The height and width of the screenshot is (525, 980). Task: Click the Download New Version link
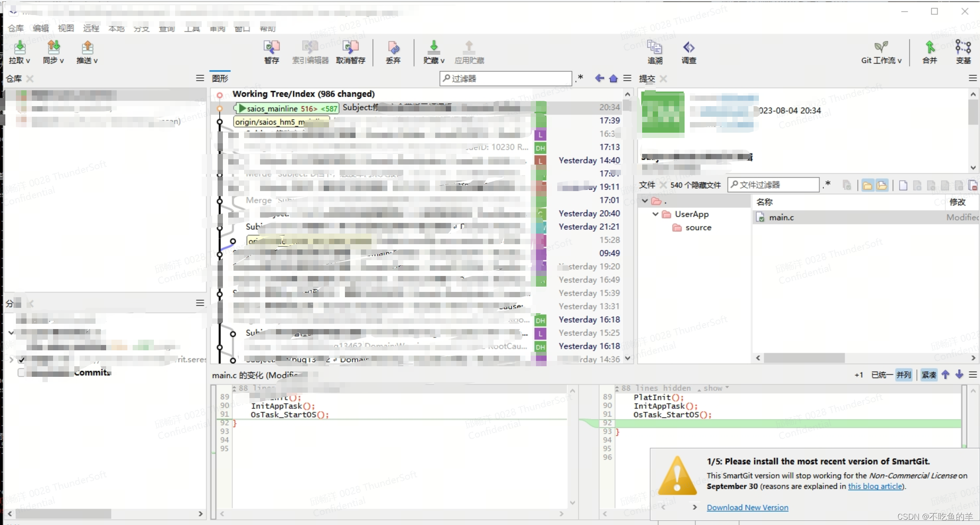(x=747, y=507)
